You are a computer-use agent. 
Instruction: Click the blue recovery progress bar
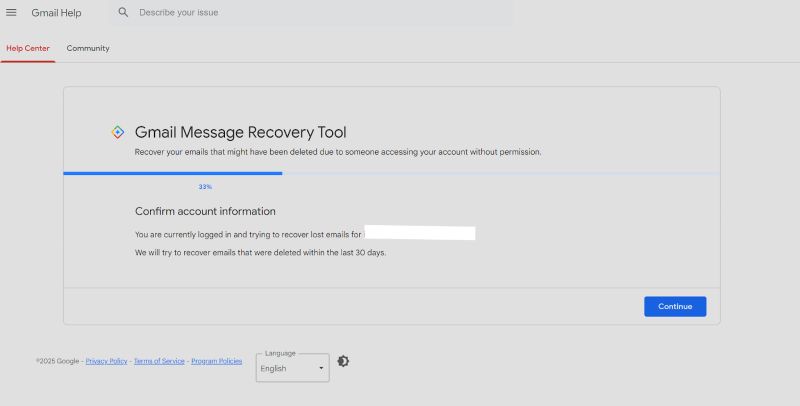[x=173, y=173]
